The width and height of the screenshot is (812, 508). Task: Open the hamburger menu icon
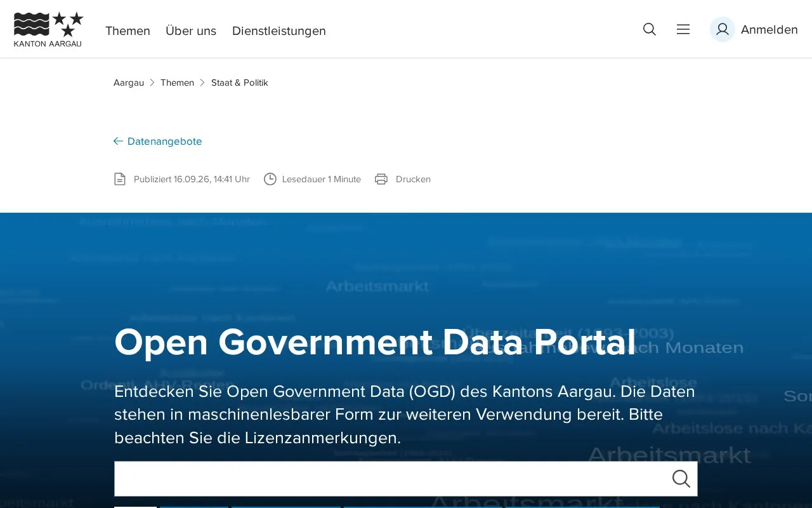tap(683, 29)
